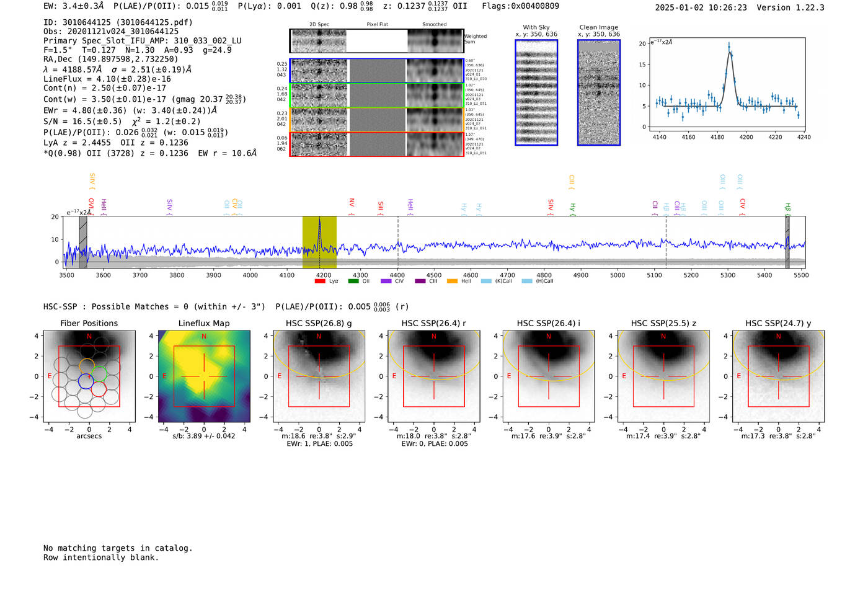The image size is (868, 591).
Task: Open the Lineflux Map panel
Action: click(204, 376)
